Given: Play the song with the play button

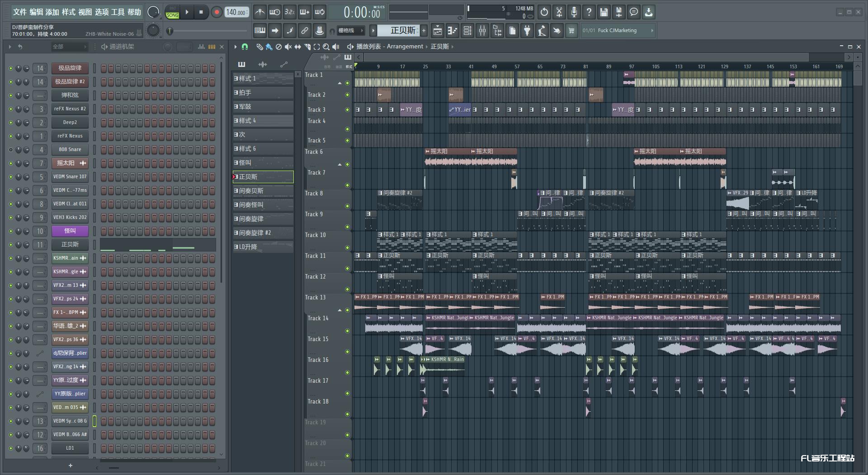Looking at the screenshot, I should [187, 12].
